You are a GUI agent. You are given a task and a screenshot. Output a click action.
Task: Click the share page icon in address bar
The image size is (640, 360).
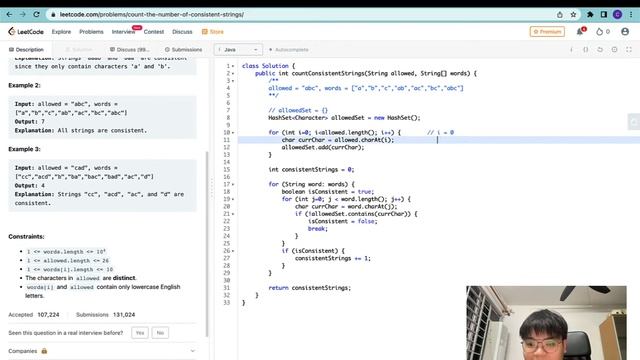coord(560,14)
